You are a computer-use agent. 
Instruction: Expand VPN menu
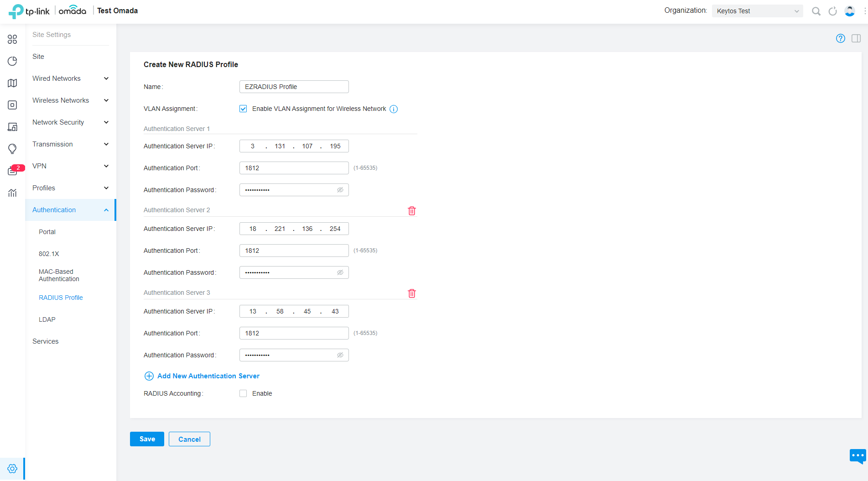tap(71, 166)
